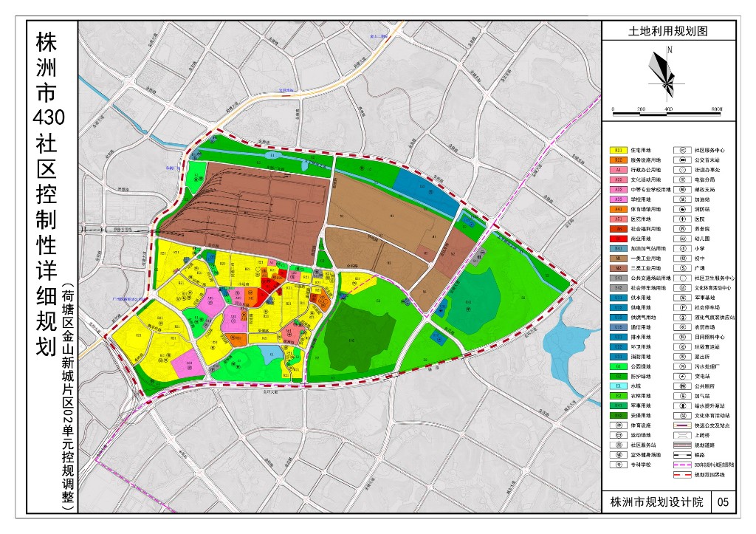Select the overpass (上跨桥) legend symbol
The height and width of the screenshot is (534, 756).
point(683,436)
